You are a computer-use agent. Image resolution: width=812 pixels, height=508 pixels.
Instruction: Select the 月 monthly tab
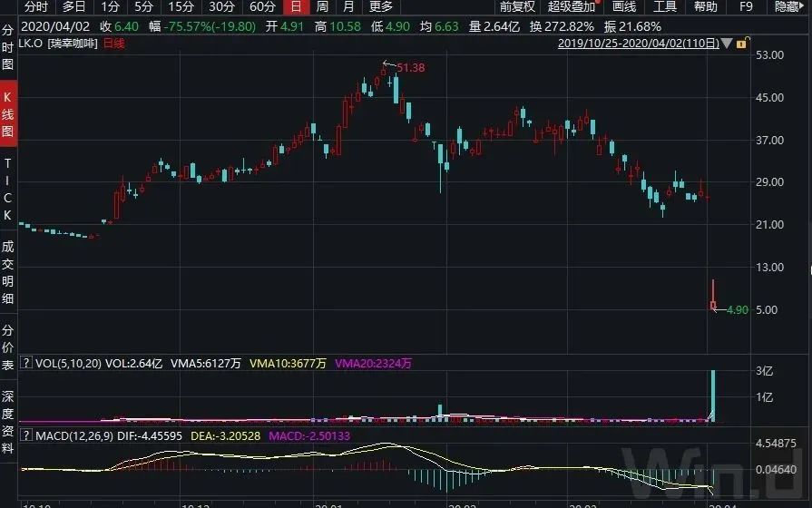pos(348,6)
